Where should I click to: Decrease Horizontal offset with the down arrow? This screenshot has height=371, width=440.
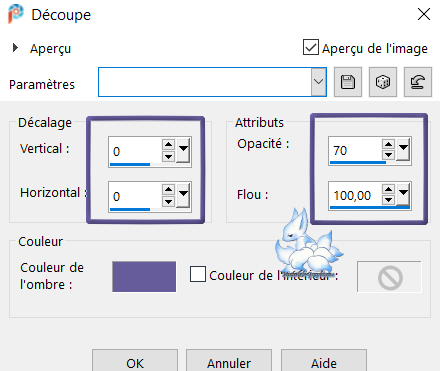tap(168, 201)
